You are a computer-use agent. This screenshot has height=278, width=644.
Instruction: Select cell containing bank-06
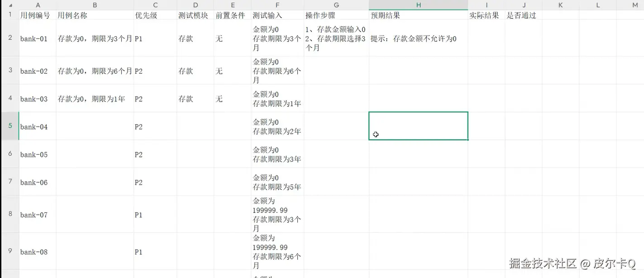(38, 182)
